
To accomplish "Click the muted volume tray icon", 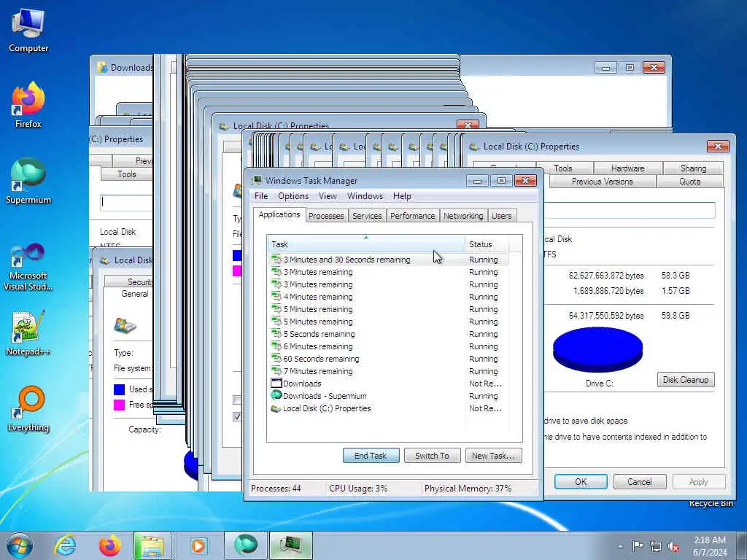I will coord(673,546).
